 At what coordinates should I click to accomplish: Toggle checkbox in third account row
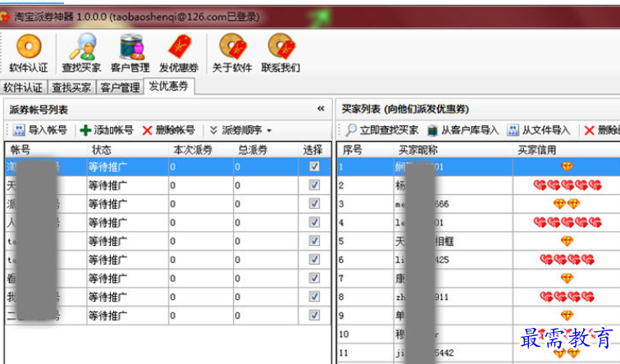point(314,203)
